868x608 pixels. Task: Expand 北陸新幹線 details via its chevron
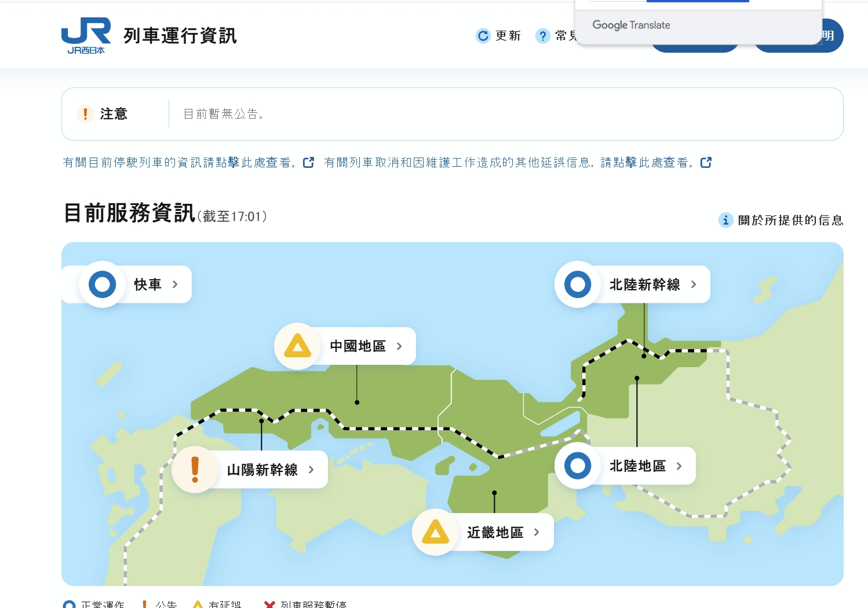tap(694, 284)
